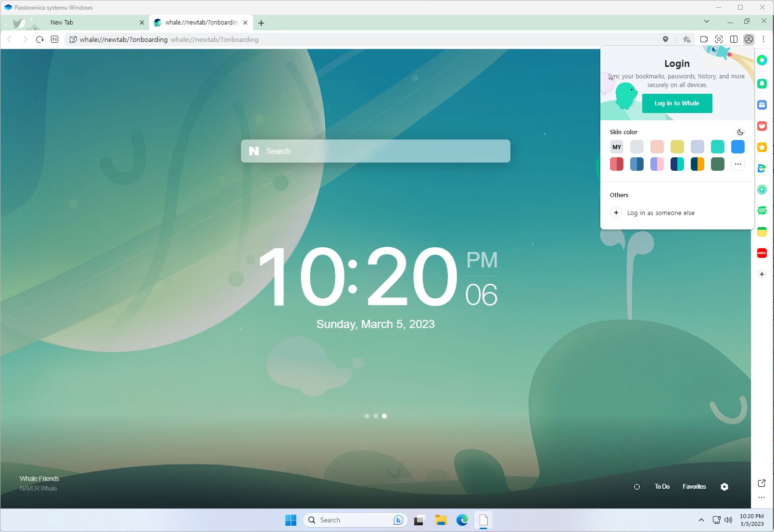Select the third page indicator dot
The height and width of the screenshot is (532, 774).
[384, 416]
